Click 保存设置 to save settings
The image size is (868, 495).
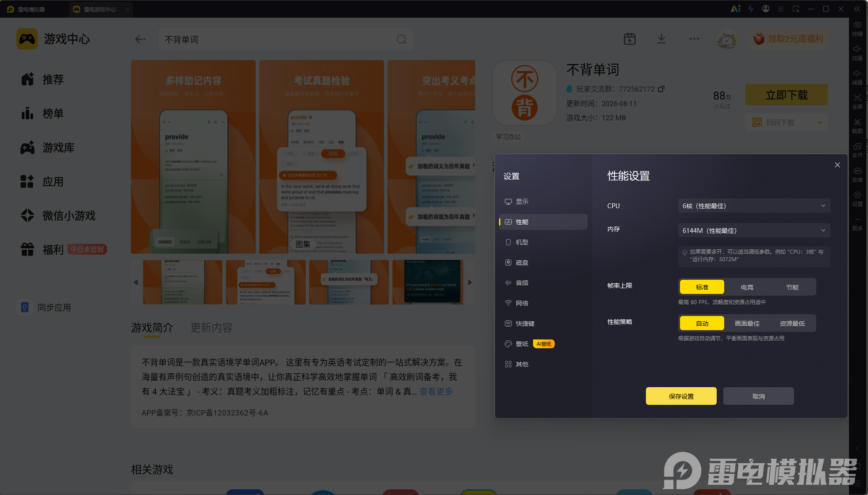point(681,396)
